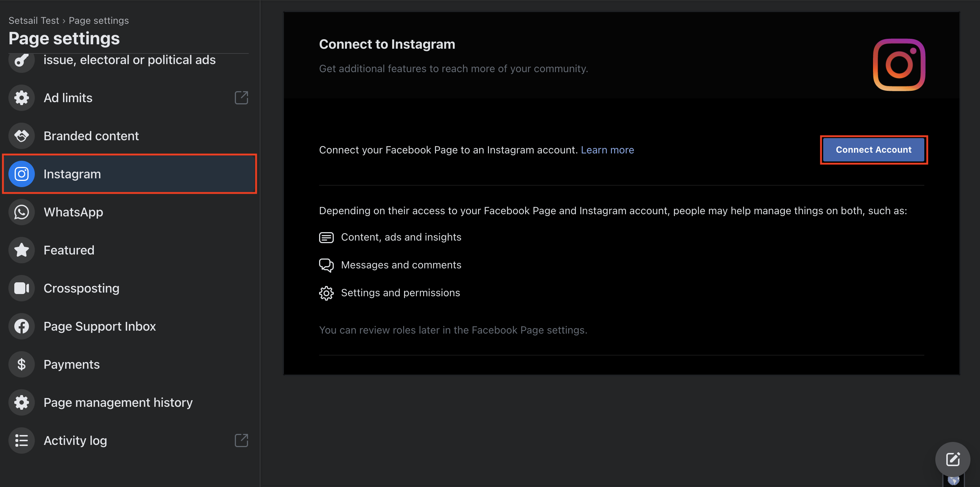The image size is (980, 487).
Task: Click 'Messages and comments' text
Action: pyautogui.click(x=401, y=265)
